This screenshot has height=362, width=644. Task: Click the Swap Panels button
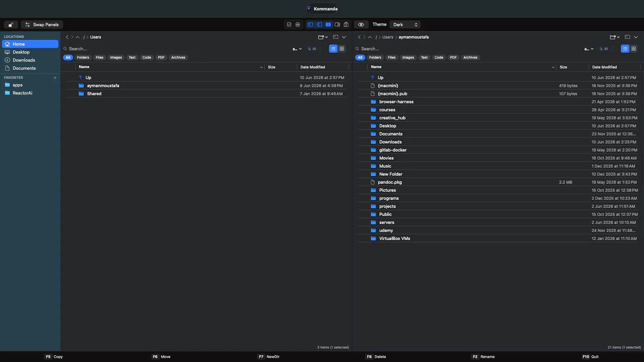pyautogui.click(x=42, y=25)
